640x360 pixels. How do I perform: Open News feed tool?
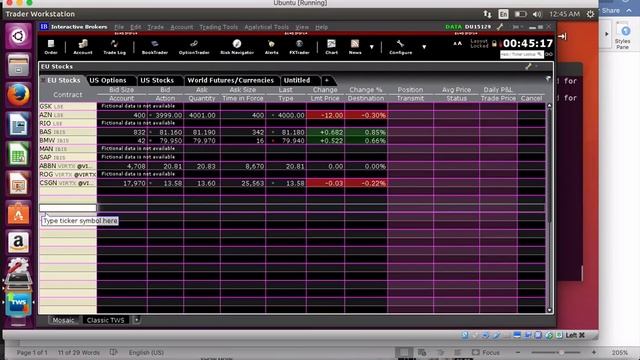(355, 47)
